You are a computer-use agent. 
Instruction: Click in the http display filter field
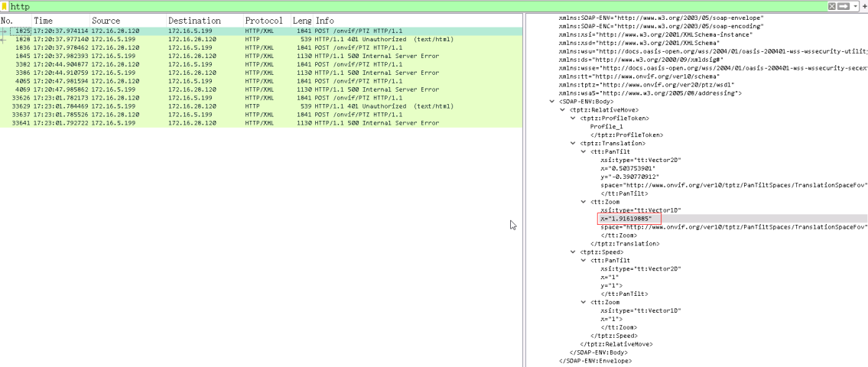coord(382,6)
